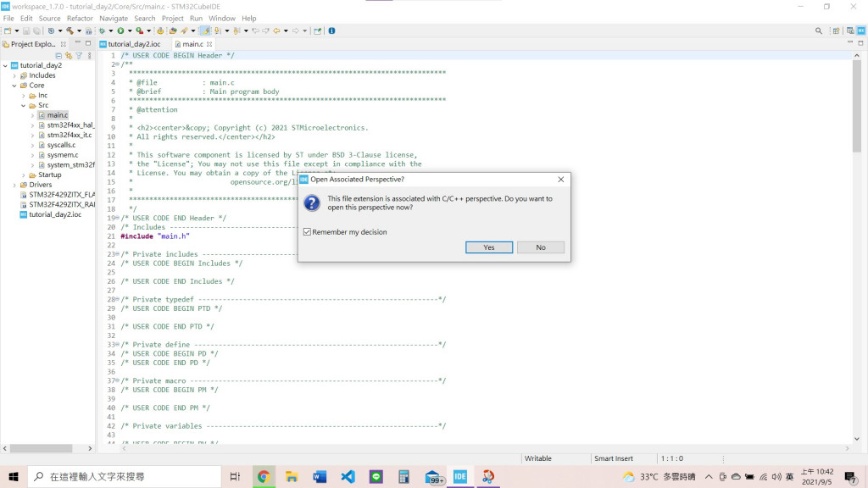Close the Open Associated Perspective dialog

tap(561, 180)
